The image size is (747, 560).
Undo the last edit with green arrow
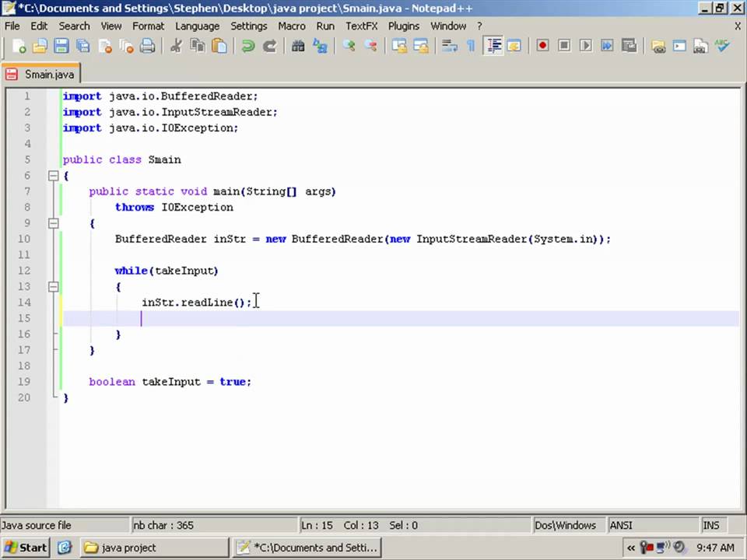pos(247,46)
